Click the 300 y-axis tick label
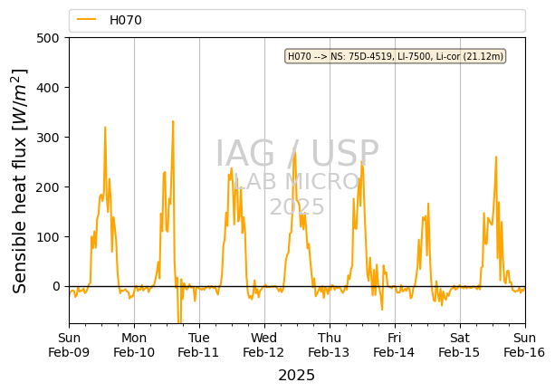555x392 pixels. tap(48, 138)
